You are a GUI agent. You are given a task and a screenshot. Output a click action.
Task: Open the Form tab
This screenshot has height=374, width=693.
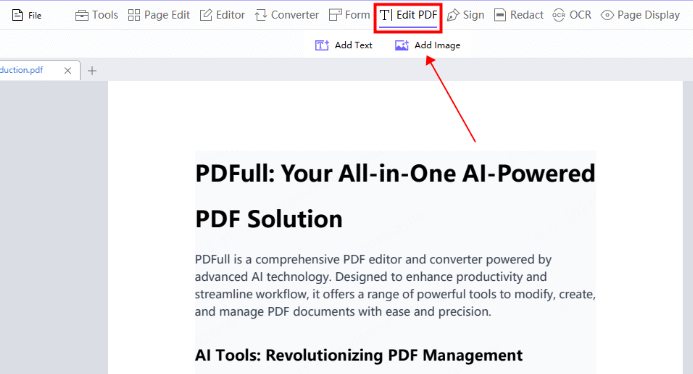(x=350, y=15)
